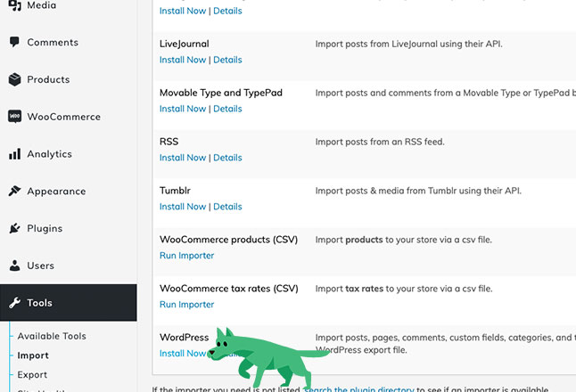Click the Comments speech bubble icon
The height and width of the screenshot is (392, 576).
pyautogui.click(x=14, y=42)
